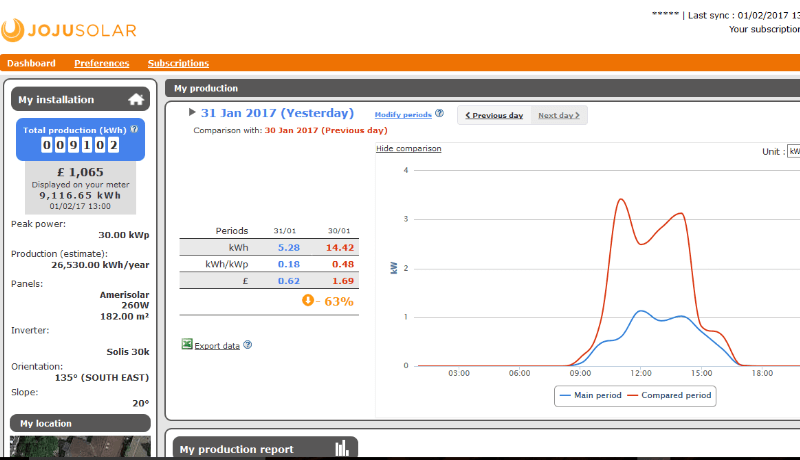The image size is (800, 460).
Task: Toggle Main period series in chart legend
Action: click(x=592, y=395)
